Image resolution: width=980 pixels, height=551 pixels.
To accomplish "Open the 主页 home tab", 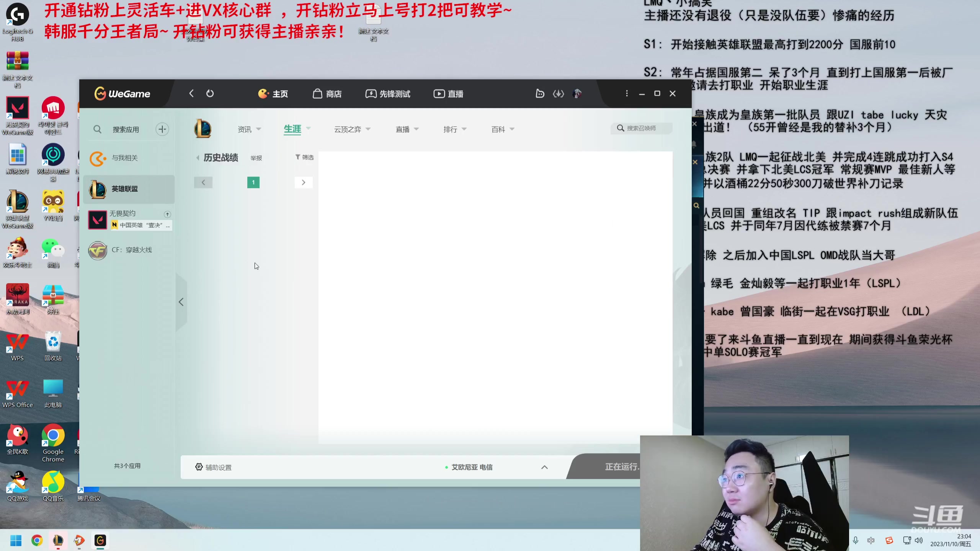I will [273, 94].
